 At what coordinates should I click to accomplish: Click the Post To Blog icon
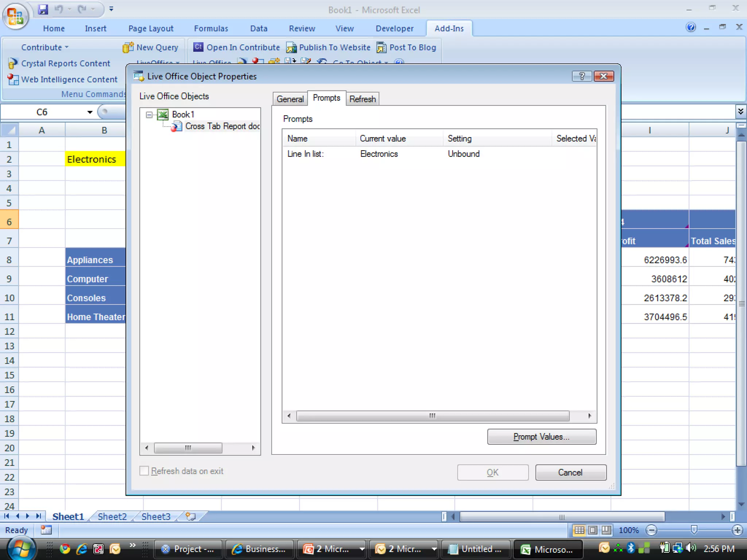pyautogui.click(x=382, y=47)
